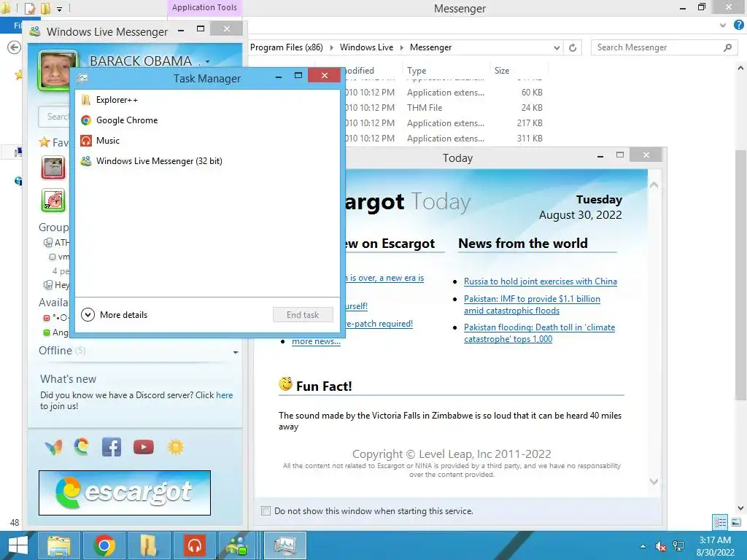Go back in Explorer navigation

15,47
